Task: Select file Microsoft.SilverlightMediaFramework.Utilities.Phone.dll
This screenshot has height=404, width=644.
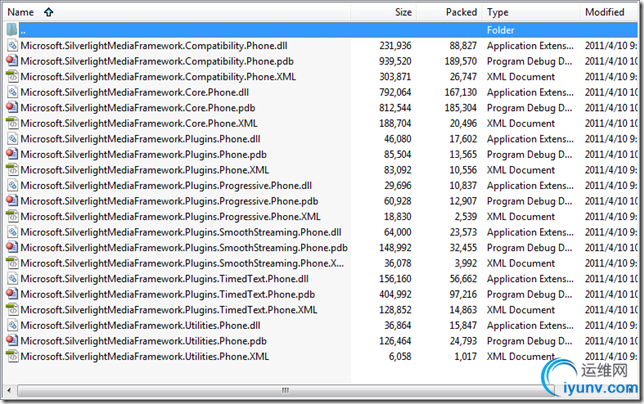Action: [140, 326]
